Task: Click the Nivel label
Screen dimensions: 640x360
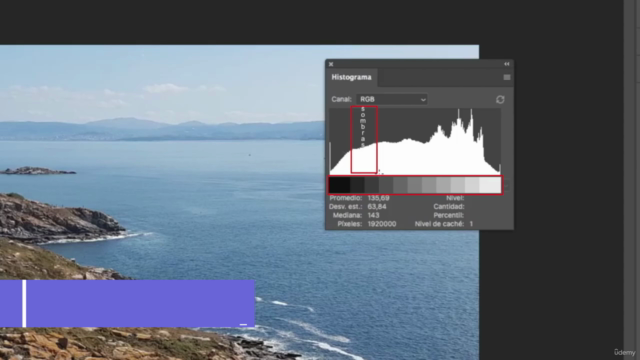Action: point(455,198)
